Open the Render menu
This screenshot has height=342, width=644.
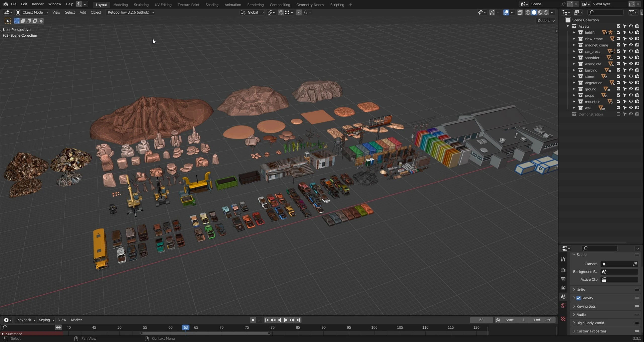37,4
